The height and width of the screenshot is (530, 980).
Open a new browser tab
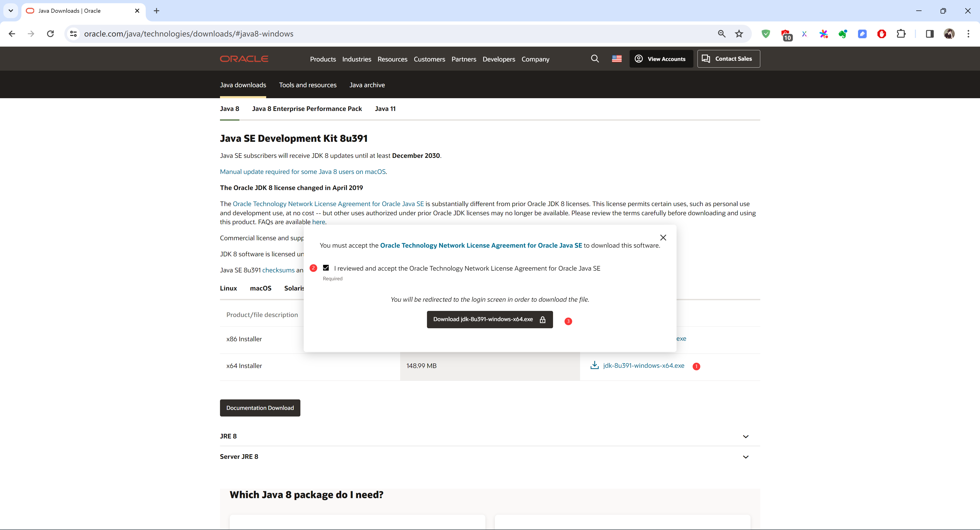pos(156,11)
